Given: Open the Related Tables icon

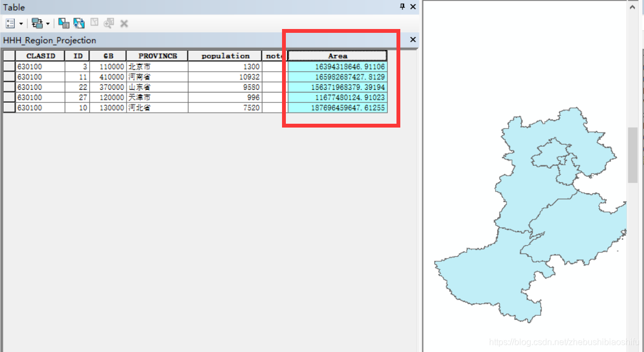Looking at the screenshot, I should tap(37, 24).
